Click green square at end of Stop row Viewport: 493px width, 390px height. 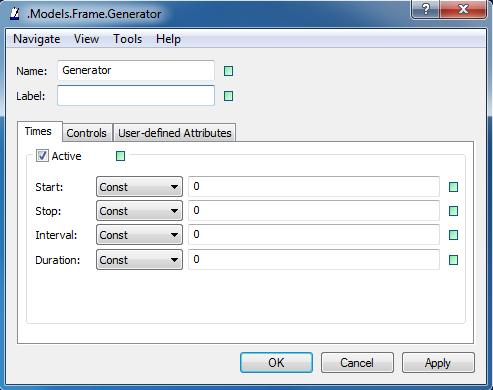click(x=453, y=211)
